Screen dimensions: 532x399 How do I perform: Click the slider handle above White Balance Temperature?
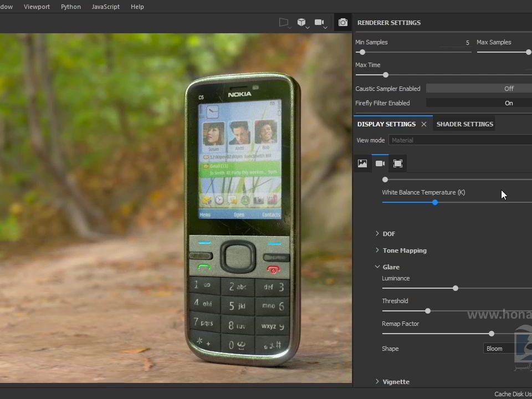(x=385, y=180)
